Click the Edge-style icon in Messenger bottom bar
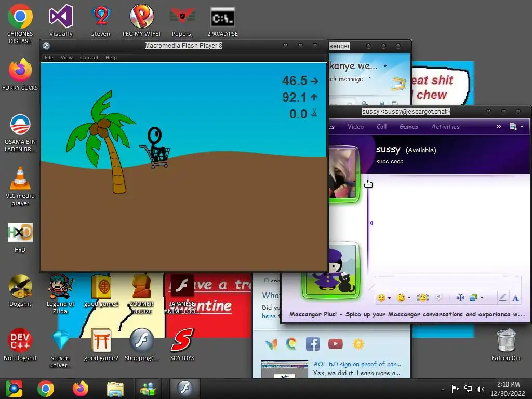Viewport: 532px width, 399px height. coord(291,344)
